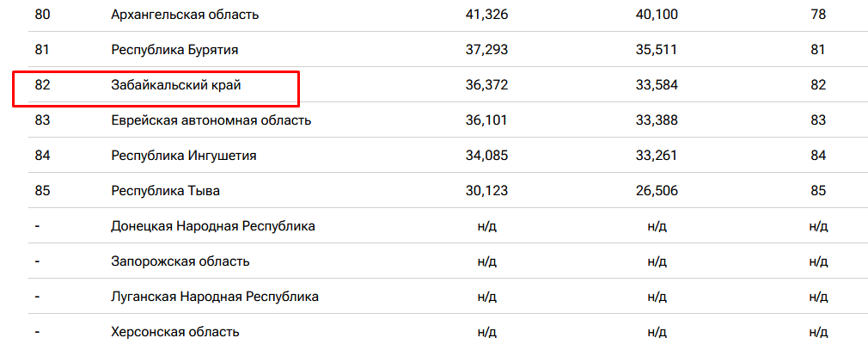This screenshot has height=344, width=868.
Task: Select Республика Тыва in the list
Action: pyautogui.click(x=166, y=191)
